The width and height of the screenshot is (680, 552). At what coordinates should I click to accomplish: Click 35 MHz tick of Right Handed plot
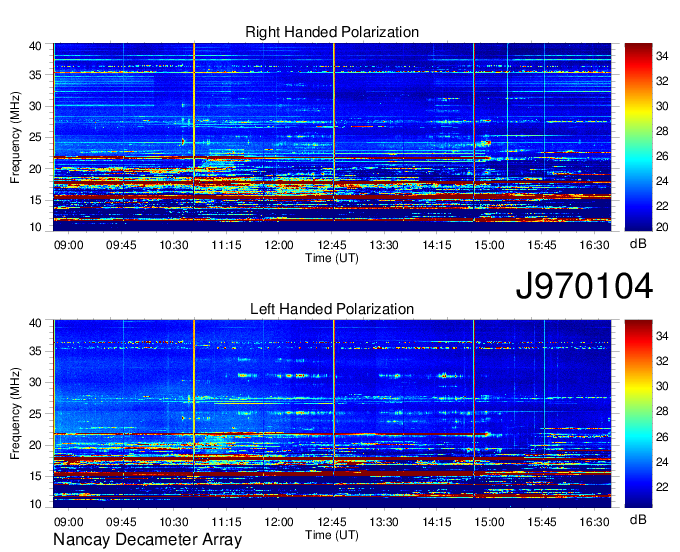pyautogui.click(x=35, y=75)
